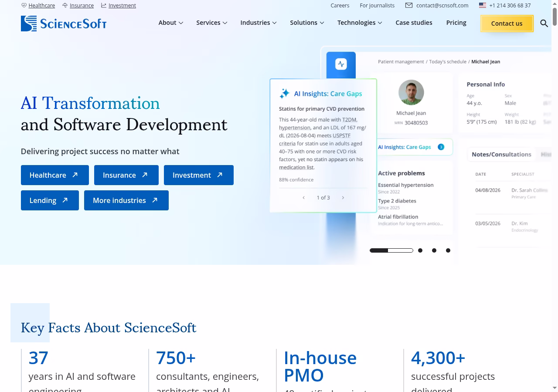The image size is (558, 392).
Task: Click the heart icon beside Healthcare
Action: [24, 5]
